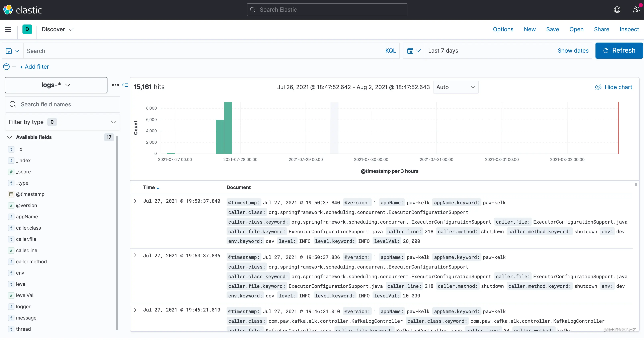Click the shorter bar beside the tallest bar
The height and width of the screenshot is (340, 644).
(x=220, y=137)
